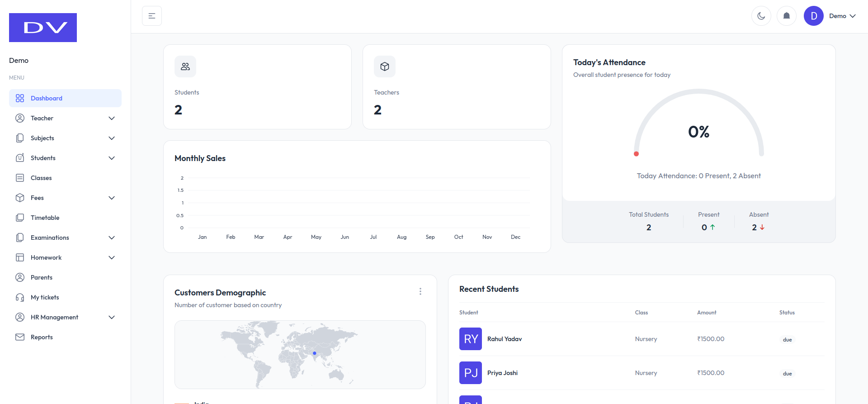Open the Timetable menu item
Image resolution: width=868 pixels, height=404 pixels.
pos(65,218)
